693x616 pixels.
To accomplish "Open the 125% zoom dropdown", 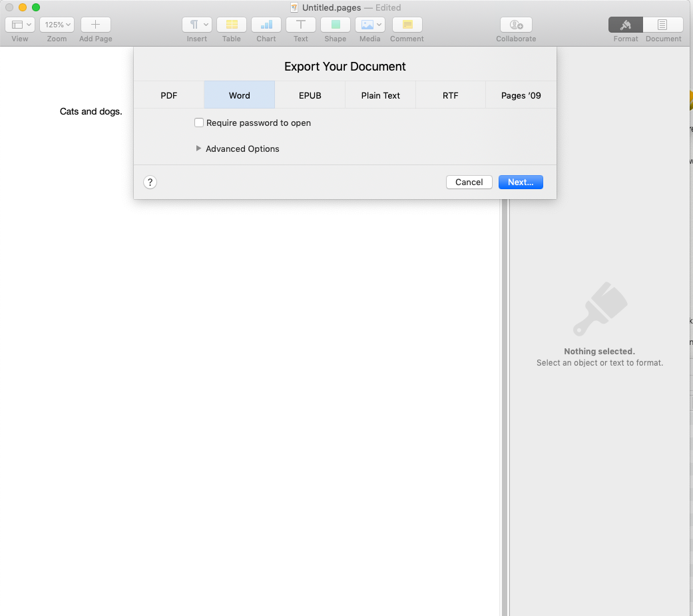I will click(57, 25).
